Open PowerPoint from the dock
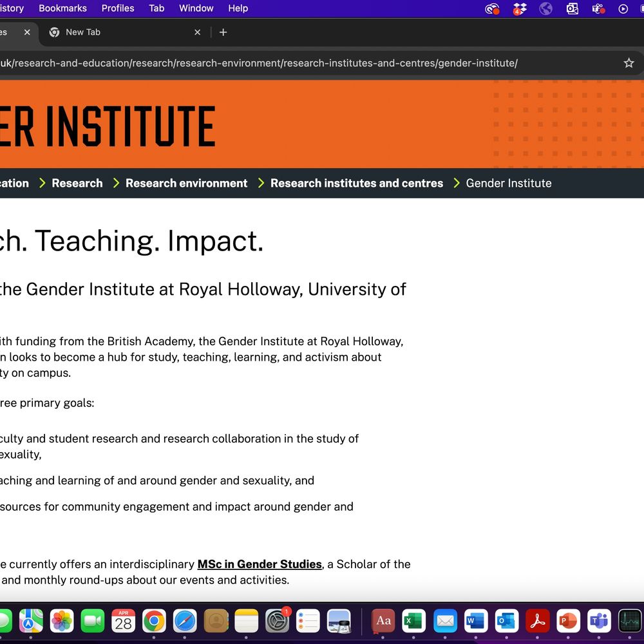The height and width of the screenshot is (644, 644). [x=569, y=621]
